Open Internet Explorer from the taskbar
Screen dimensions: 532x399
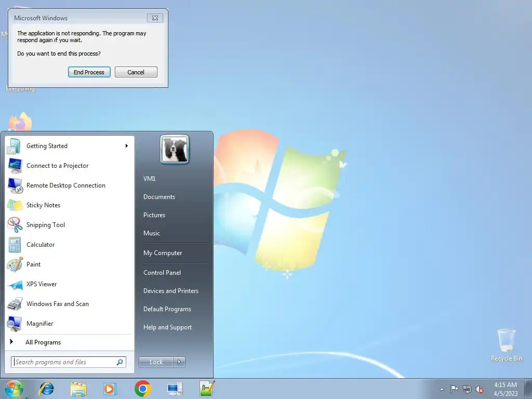46,389
